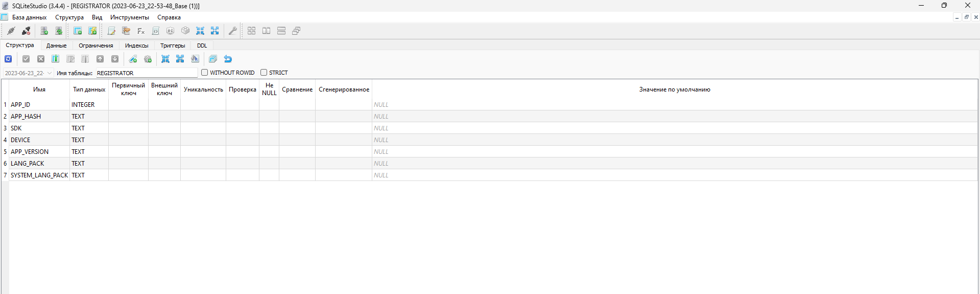
Task: Refresh the table structure
Action: (8, 59)
